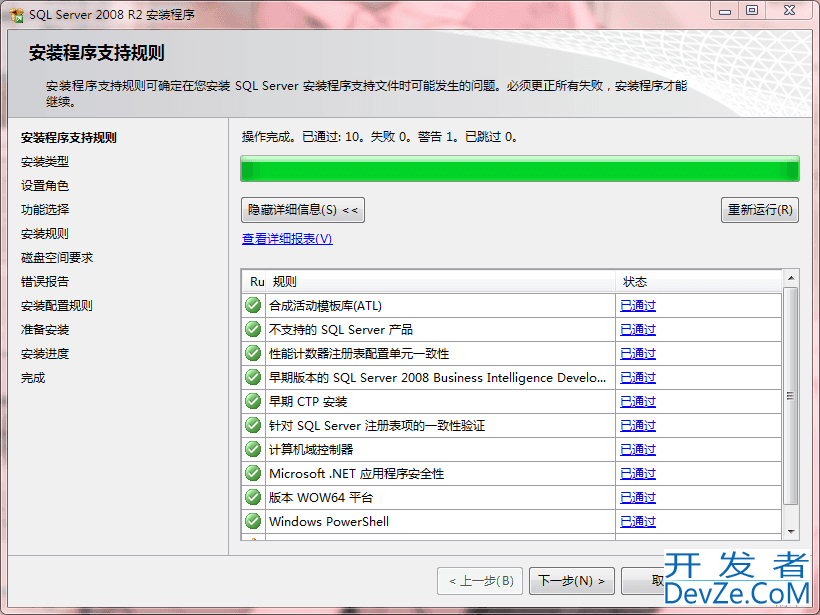
Task: Open 已通过 link for 计算机域控制器
Action: [x=637, y=449]
